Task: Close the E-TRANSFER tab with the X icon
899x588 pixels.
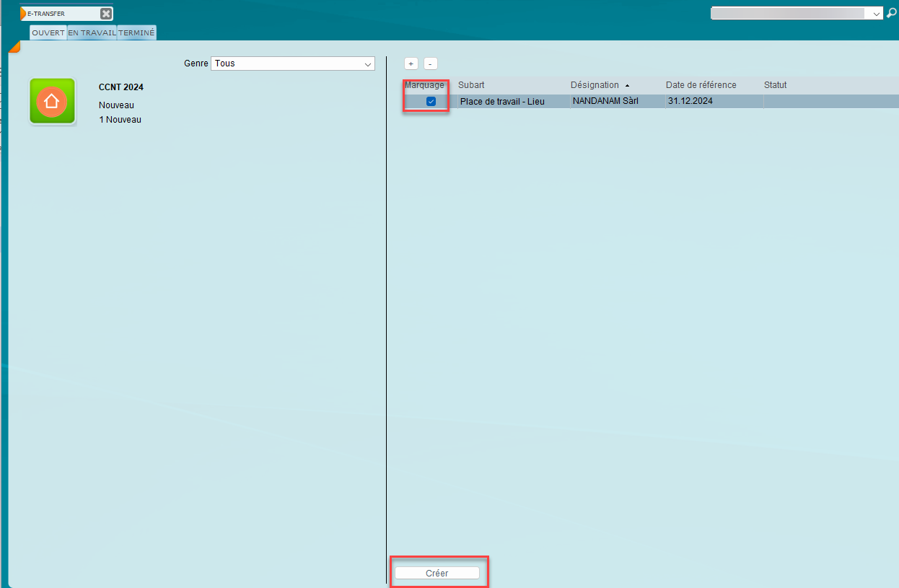Action: 106,14
